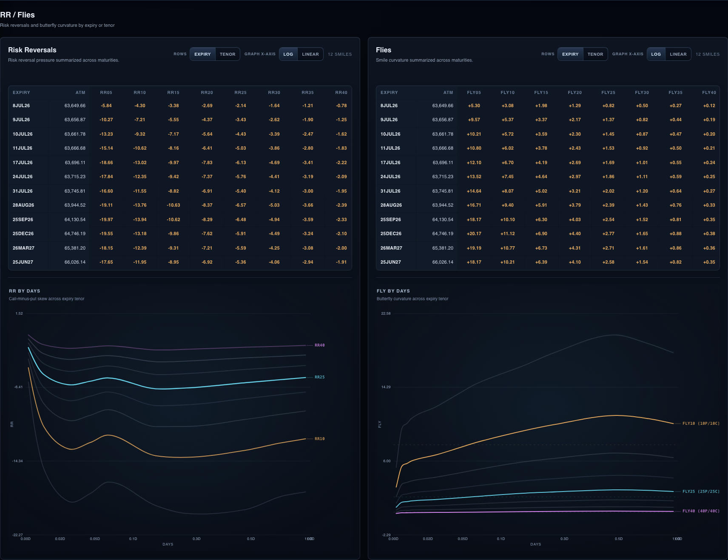Select the 24JUL26 row in Flies table
728x560 pixels.
coord(548,176)
